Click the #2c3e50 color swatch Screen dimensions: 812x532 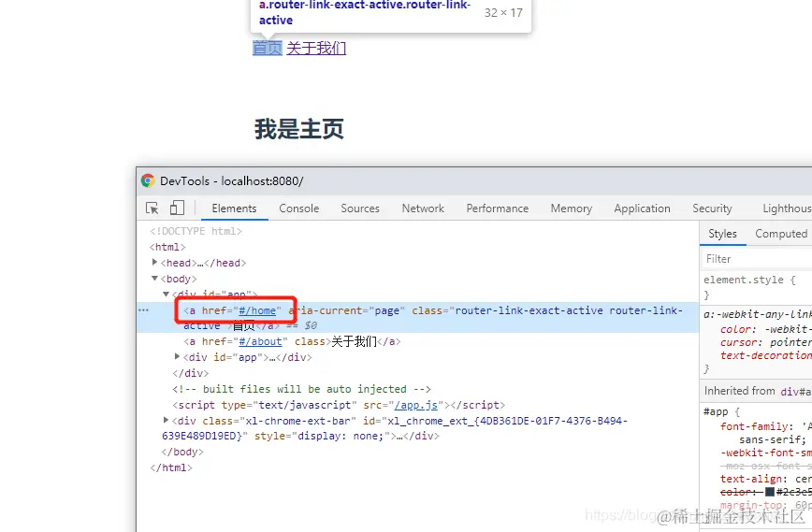tap(770, 492)
